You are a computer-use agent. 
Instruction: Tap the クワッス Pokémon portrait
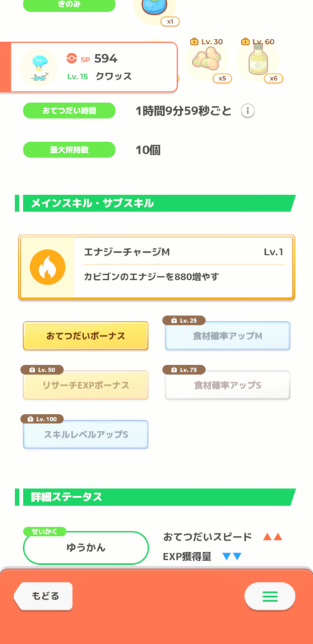click(x=38, y=67)
